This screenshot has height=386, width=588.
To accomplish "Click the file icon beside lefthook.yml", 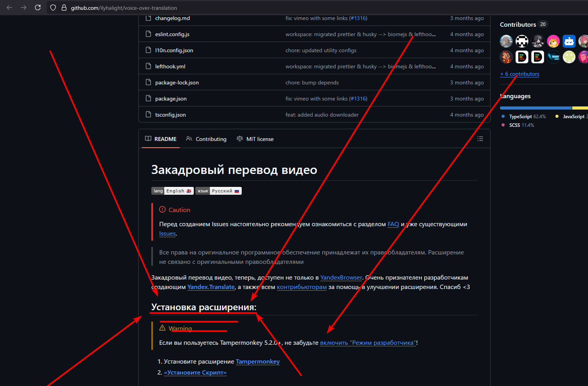I will pos(148,66).
